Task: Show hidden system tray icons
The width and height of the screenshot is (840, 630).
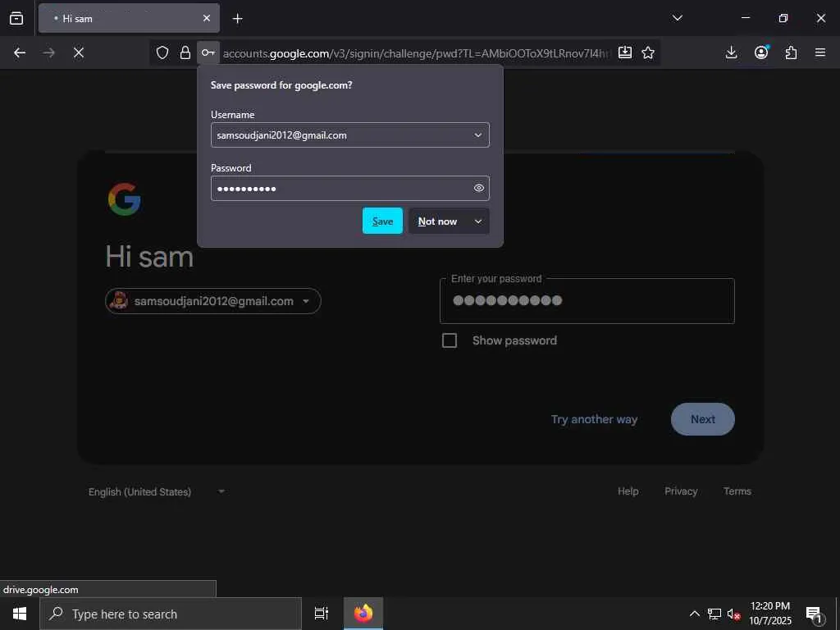Action: click(x=694, y=614)
